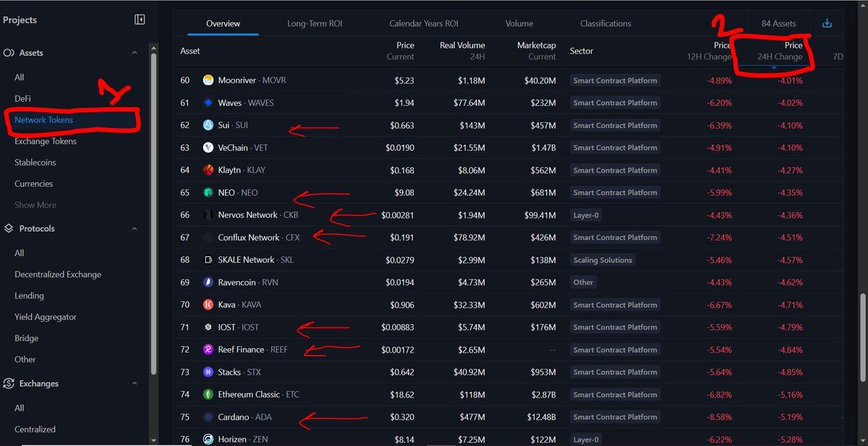Click the Protocols section icon in sidebar
This screenshot has width=868, height=446.
9,228
